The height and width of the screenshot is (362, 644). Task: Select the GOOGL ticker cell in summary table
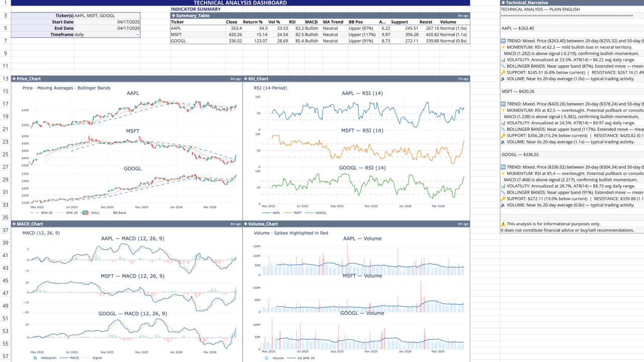[198, 41]
